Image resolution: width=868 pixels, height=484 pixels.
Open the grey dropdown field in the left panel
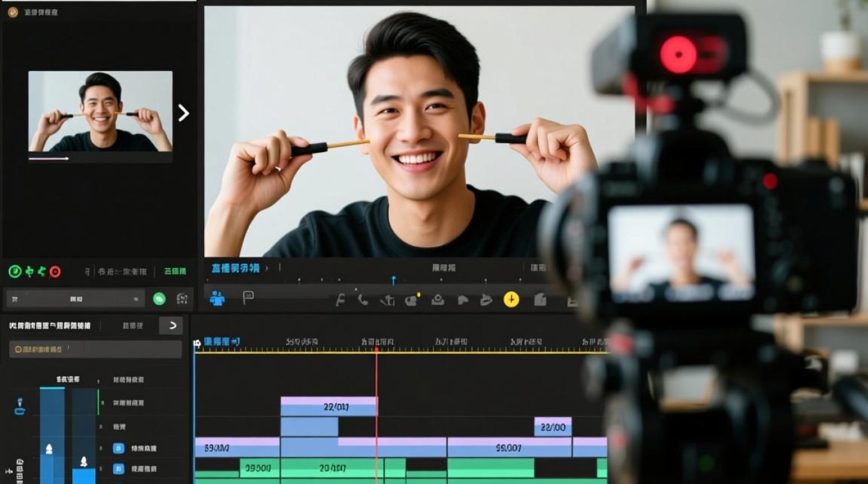(76, 299)
